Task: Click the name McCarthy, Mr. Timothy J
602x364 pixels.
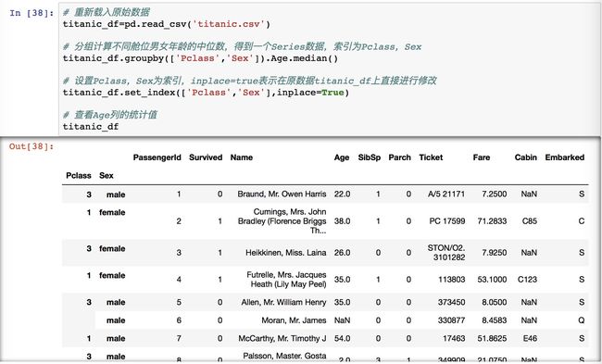Action: tap(282, 339)
